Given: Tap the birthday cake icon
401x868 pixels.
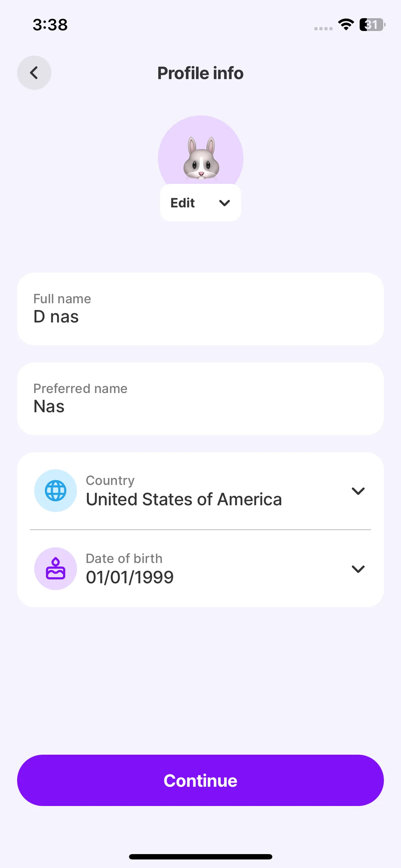Looking at the screenshot, I should click(x=56, y=569).
